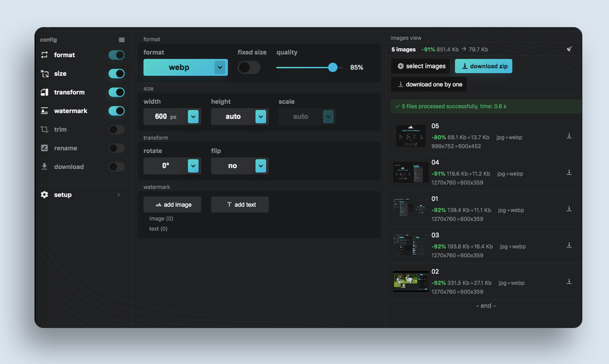Click download one by one button

(429, 84)
